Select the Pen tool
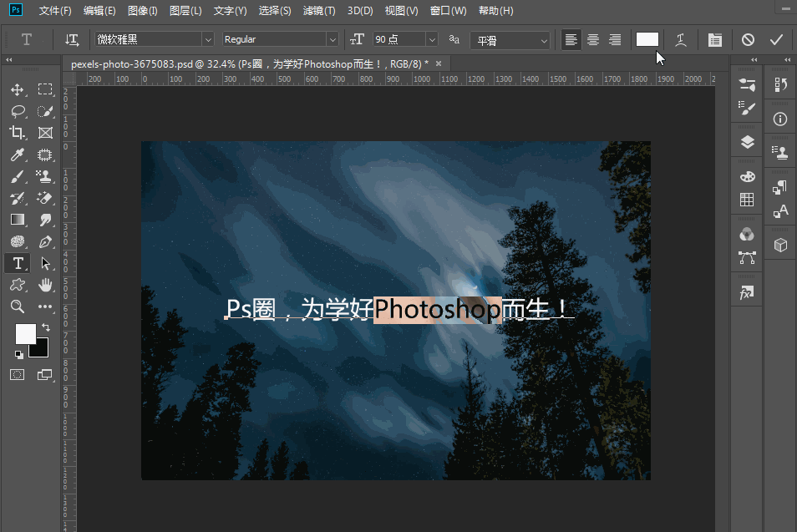 [x=45, y=241]
